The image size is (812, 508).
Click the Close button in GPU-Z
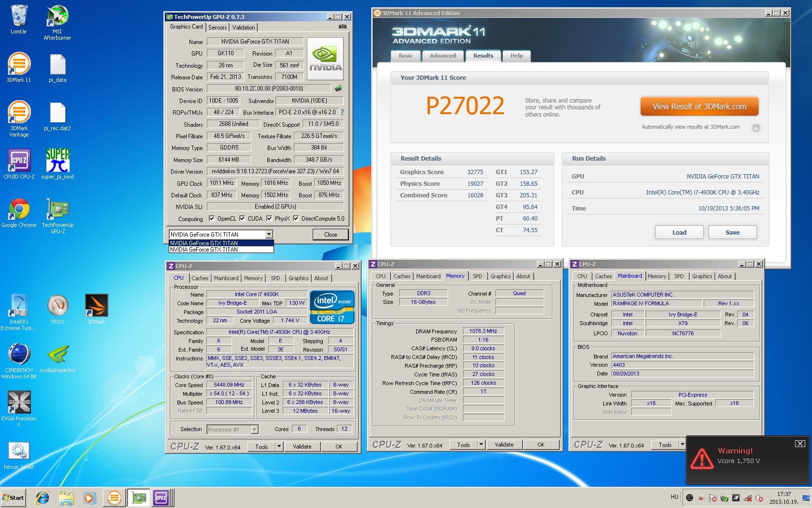(331, 235)
